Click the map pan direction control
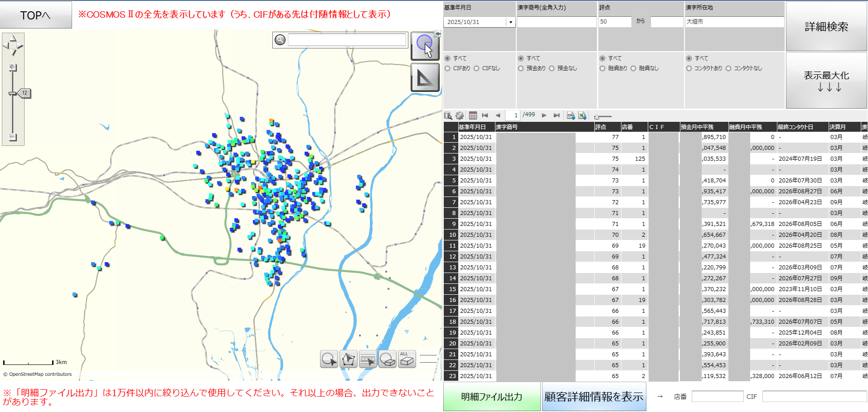This screenshot has width=868, height=412. [13, 45]
